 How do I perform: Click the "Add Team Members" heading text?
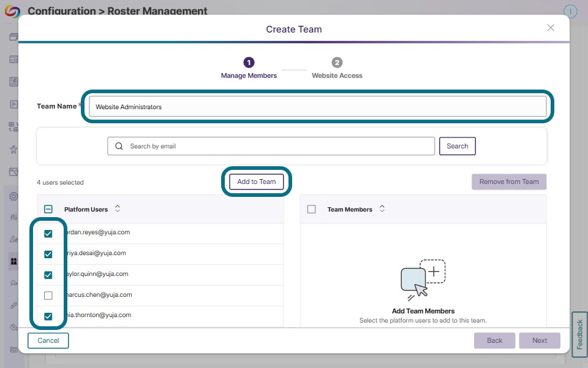[x=423, y=311]
